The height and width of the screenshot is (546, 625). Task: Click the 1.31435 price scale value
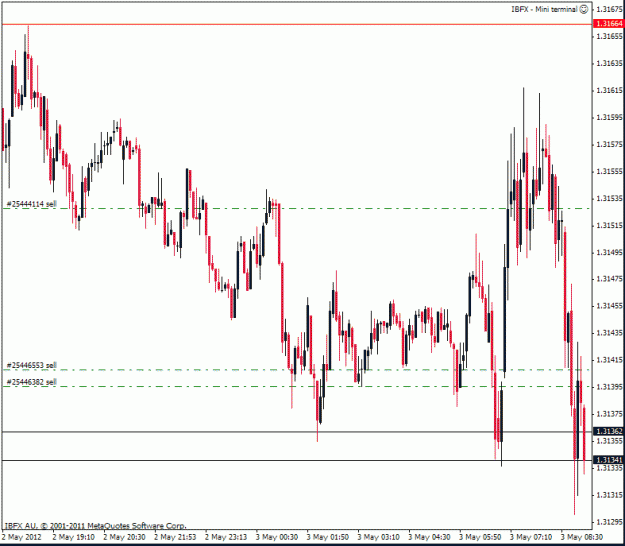[609, 333]
